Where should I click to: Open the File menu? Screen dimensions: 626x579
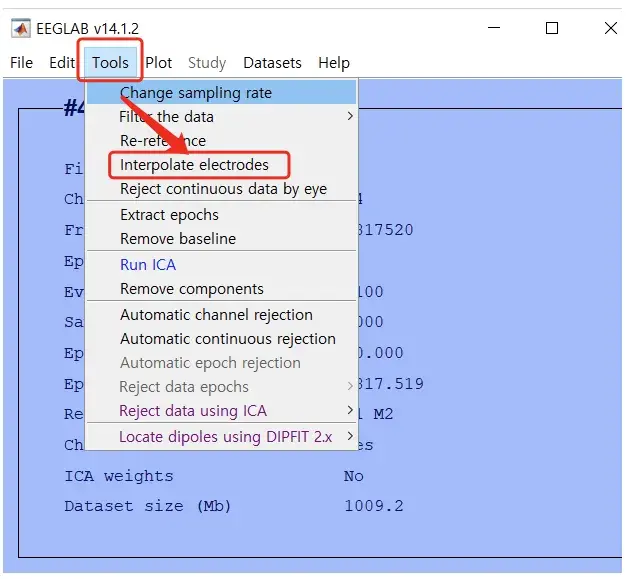coord(21,62)
